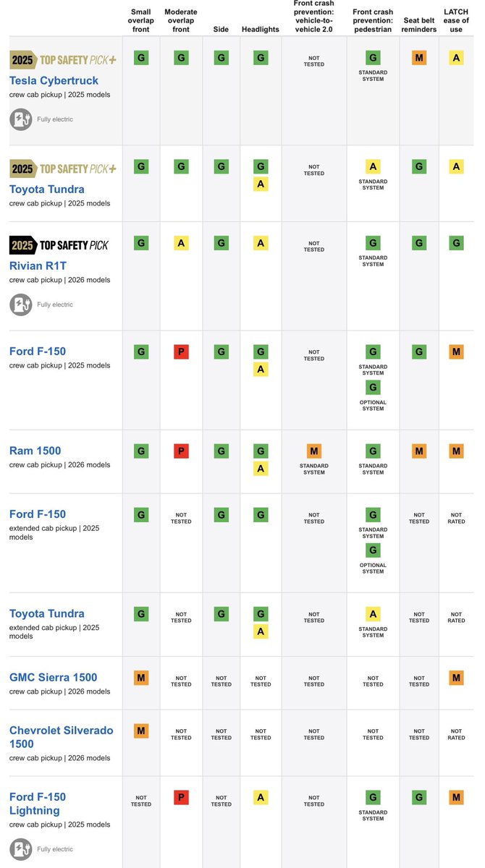The image size is (485, 868).
Task: Open the Rivian R1T vehicle link
Action: (38, 265)
